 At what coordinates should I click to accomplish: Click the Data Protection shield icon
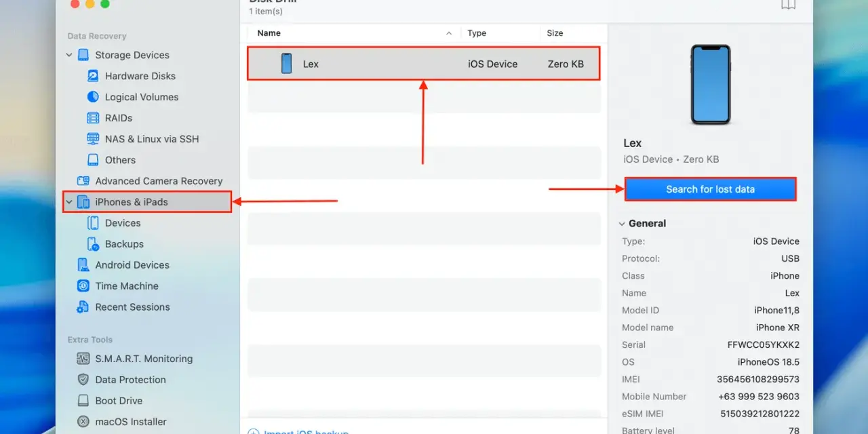[x=83, y=380]
